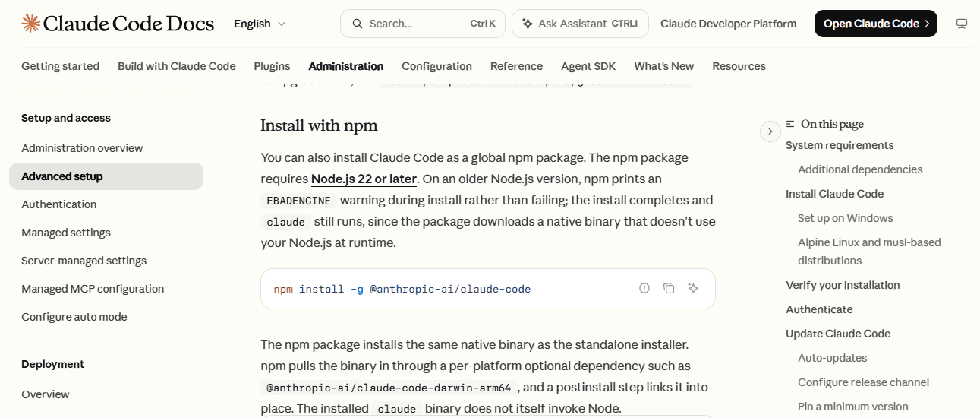Jump to Update Claude Code section
The width and height of the screenshot is (980, 418).
click(x=838, y=334)
